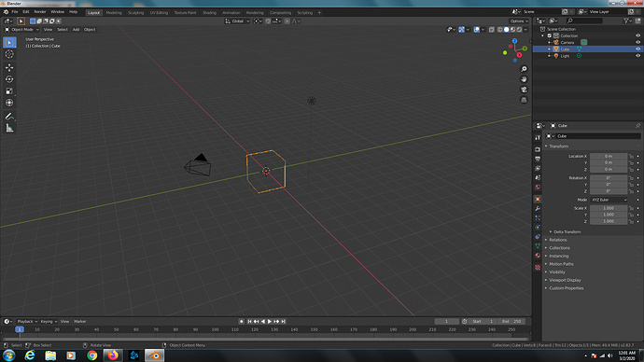The height and width of the screenshot is (362, 644).
Task: Select the Annotate tool
Action: coord(9,117)
